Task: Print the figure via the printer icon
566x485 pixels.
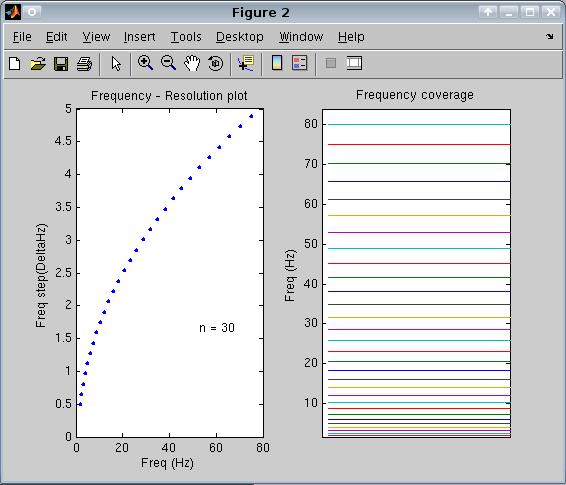Action: (84, 64)
